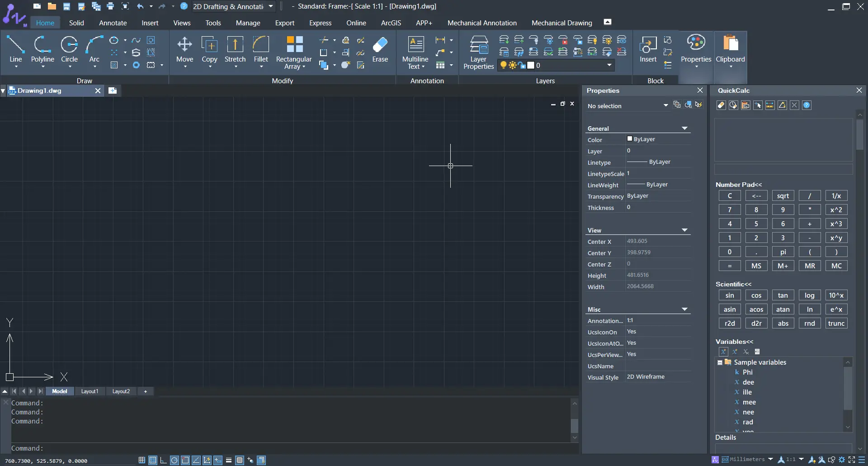Screen dimensions: 868x466
Task: Toggle ortho mode in status bar
Action: click(x=164, y=460)
